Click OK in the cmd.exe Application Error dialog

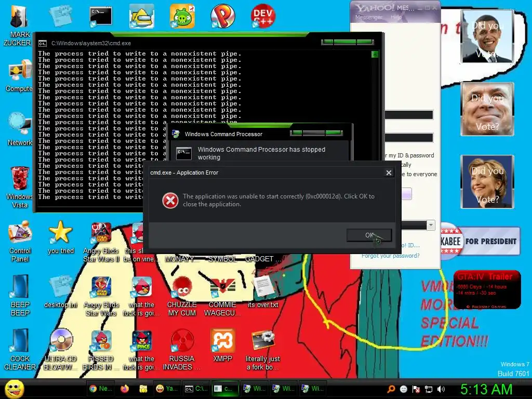click(369, 235)
